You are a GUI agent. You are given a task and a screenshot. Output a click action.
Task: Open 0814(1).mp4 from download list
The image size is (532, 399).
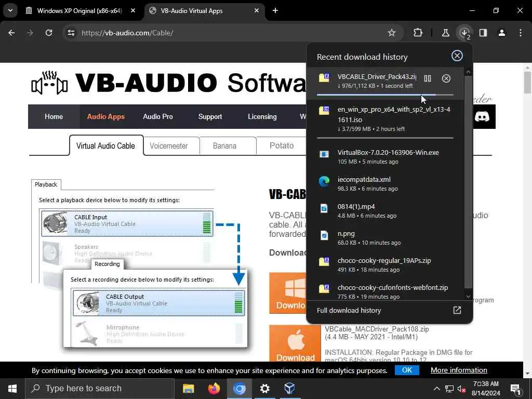385,210
